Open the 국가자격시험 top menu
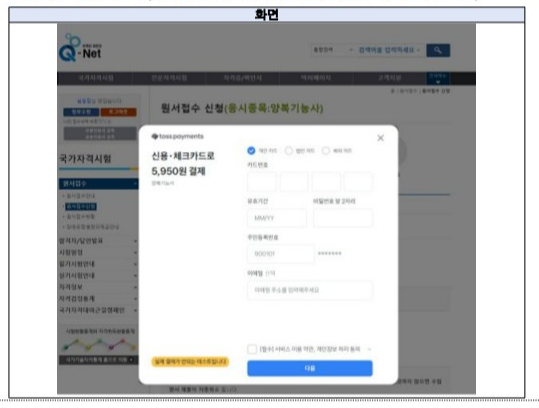539x408 pixels. pos(96,78)
